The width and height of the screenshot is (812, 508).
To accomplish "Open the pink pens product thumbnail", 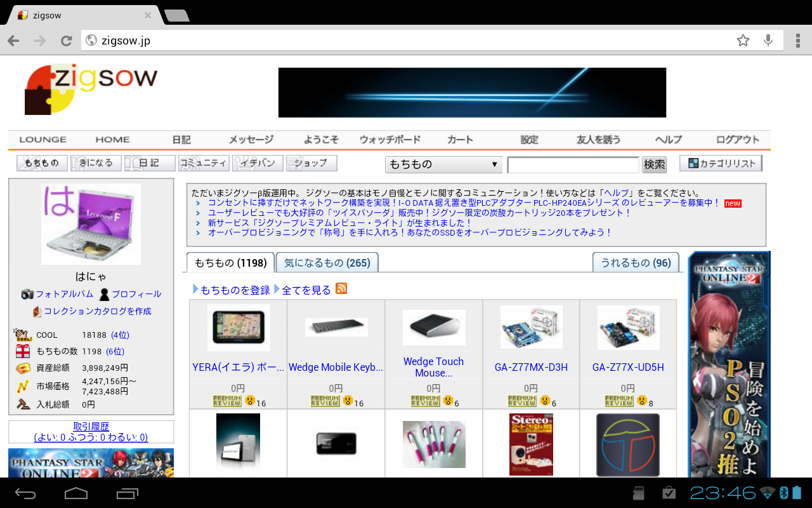I will 434,444.
